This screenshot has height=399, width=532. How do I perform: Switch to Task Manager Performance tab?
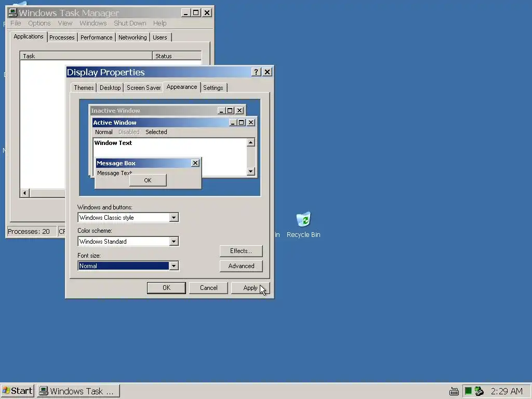point(96,37)
